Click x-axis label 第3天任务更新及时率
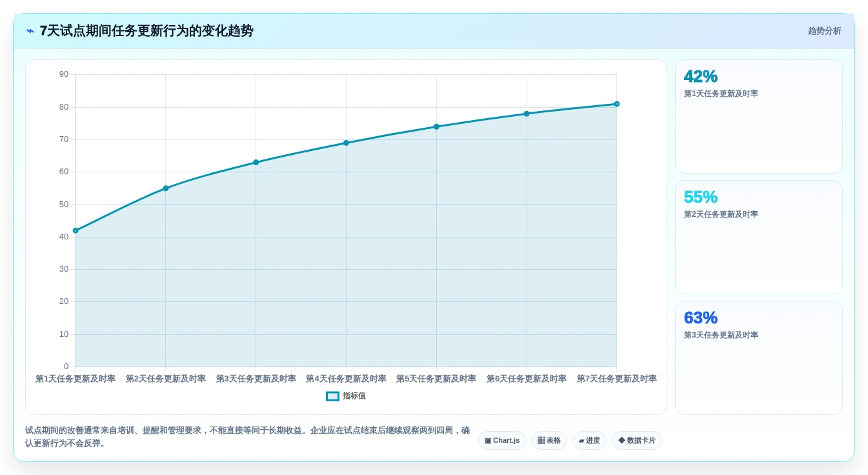Screen dimensions: 868x475 coord(256,379)
